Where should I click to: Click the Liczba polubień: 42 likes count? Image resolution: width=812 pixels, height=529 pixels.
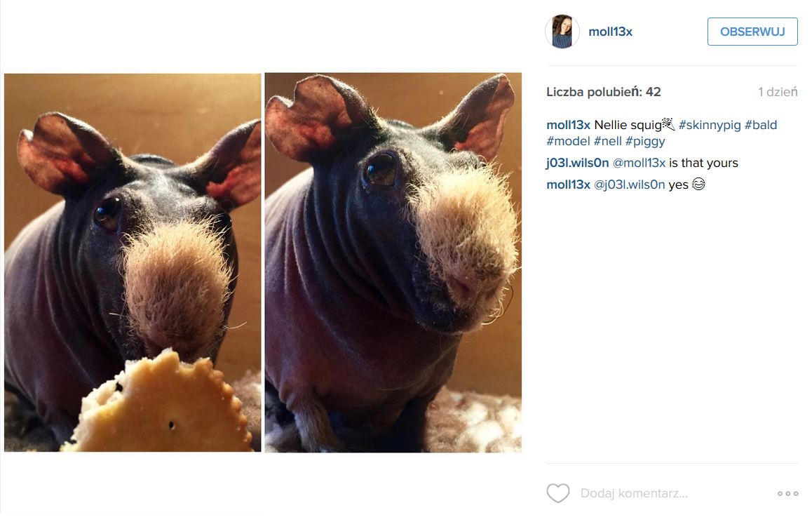click(x=603, y=92)
